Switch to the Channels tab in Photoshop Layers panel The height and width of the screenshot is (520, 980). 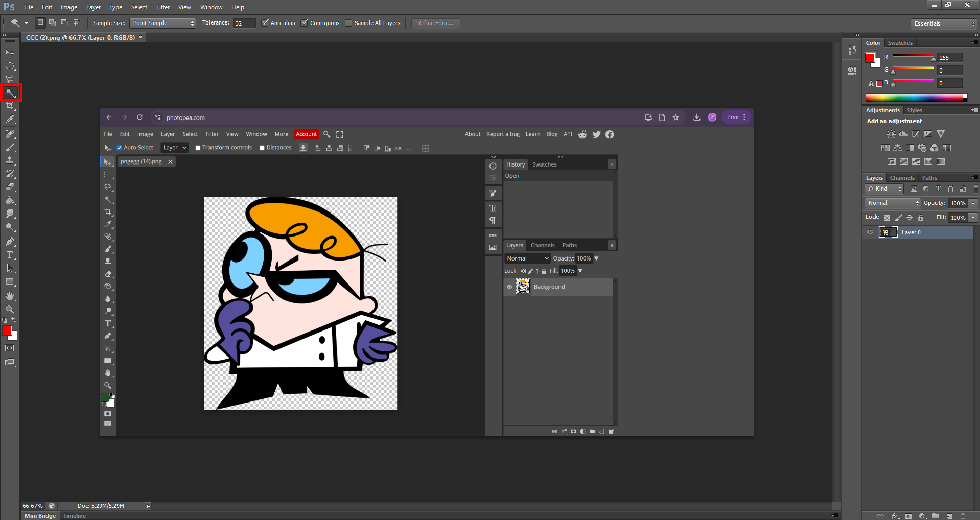pyautogui.click(x=902, y=178)
